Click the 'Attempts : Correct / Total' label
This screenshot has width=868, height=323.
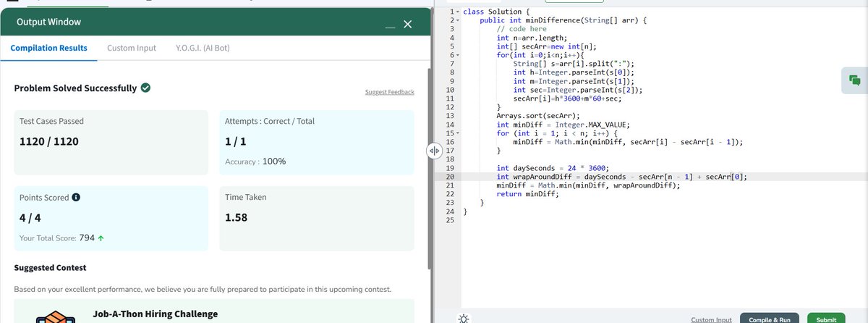pyautogui.click(x=270, y=121)
